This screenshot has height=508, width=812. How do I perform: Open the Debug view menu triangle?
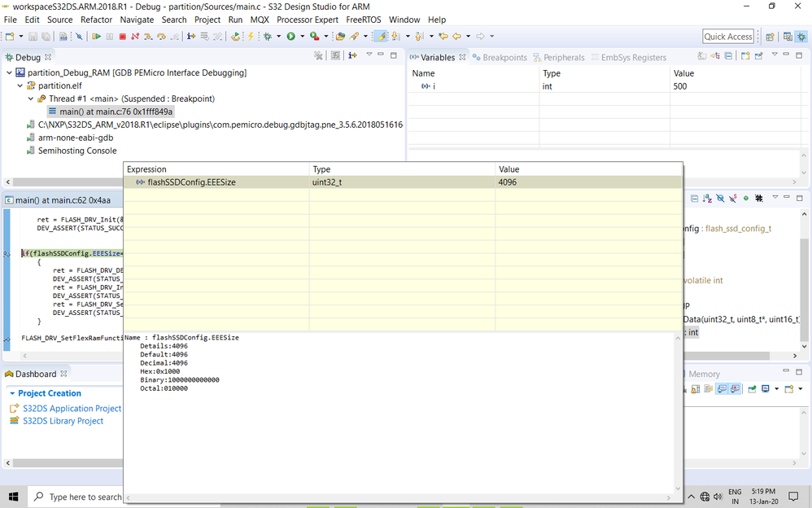pos(369,55)
